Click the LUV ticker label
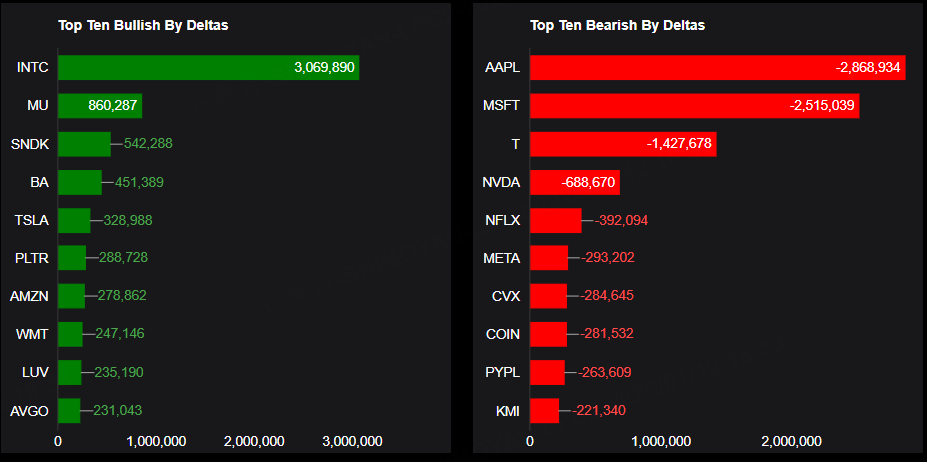This screenshot has height=462, width=927. (x=35, y=372)
